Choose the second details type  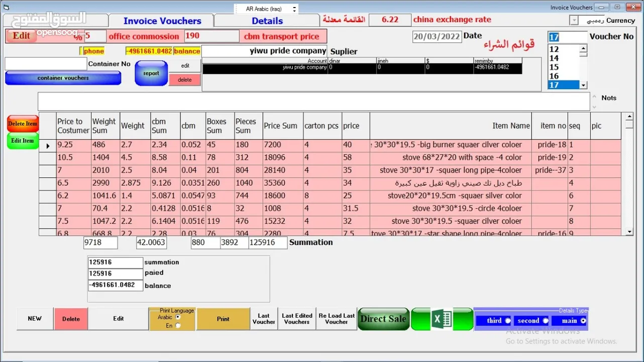point(545,321)
